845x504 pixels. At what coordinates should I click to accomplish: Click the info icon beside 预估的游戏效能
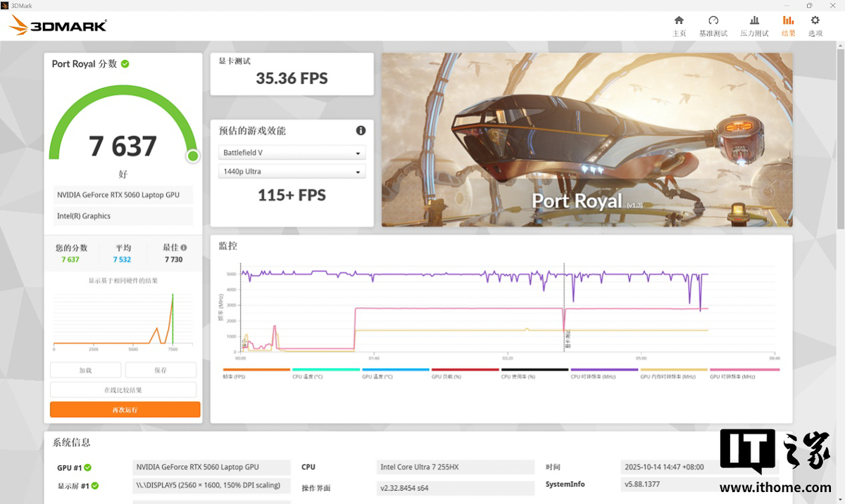(x=361, y=131)
